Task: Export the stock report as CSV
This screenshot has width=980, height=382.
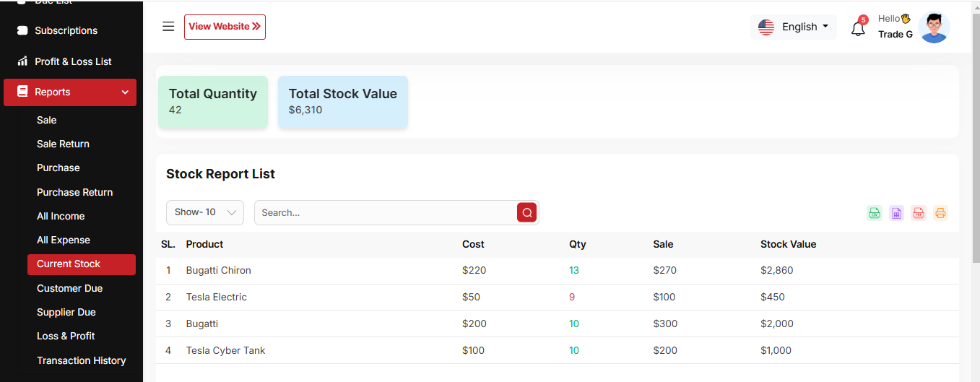Action: click(x=874, y=213)
